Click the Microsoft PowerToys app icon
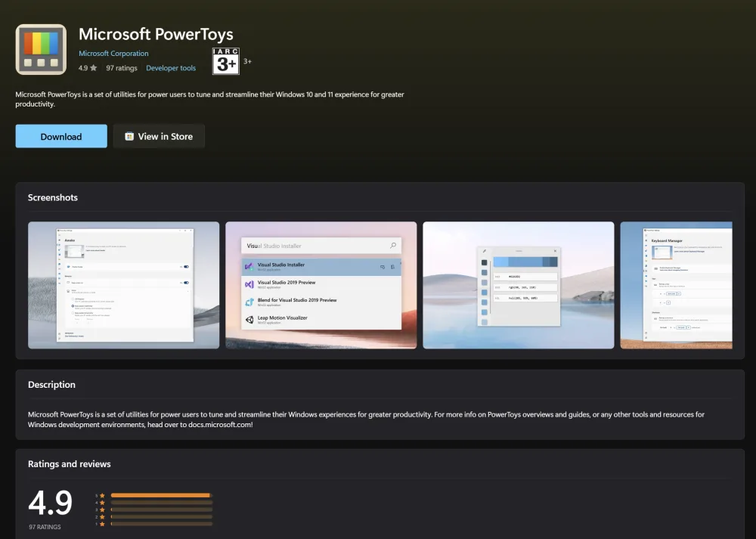This screenshot has width=756, height=539. 41,50
